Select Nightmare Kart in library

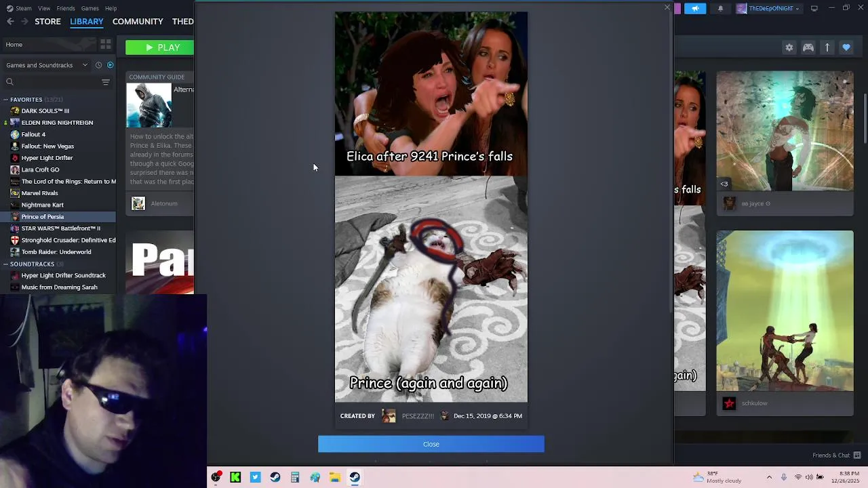tap(42, 205)
